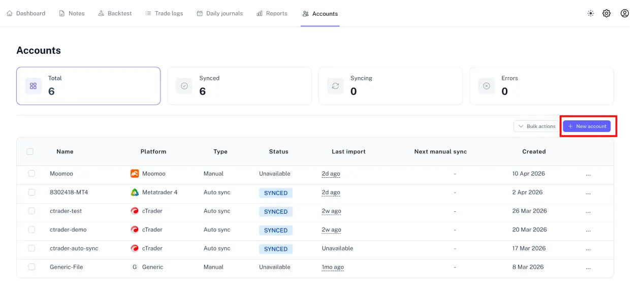
Task: Click the New account button
Action: (587, 126)
